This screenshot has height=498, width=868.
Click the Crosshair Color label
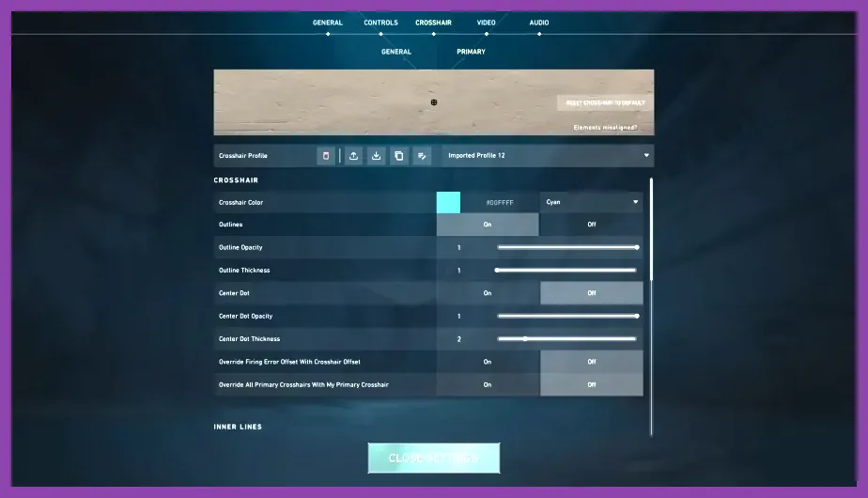240,202
